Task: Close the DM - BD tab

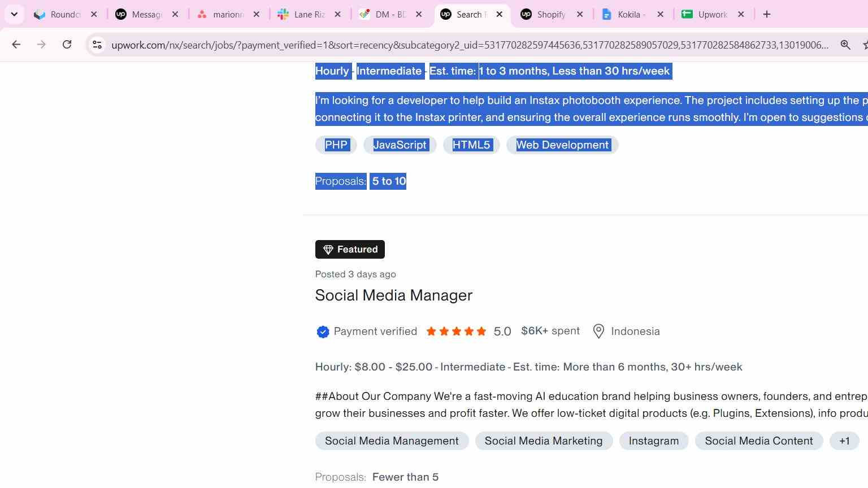Action: [x=419, y=14]
